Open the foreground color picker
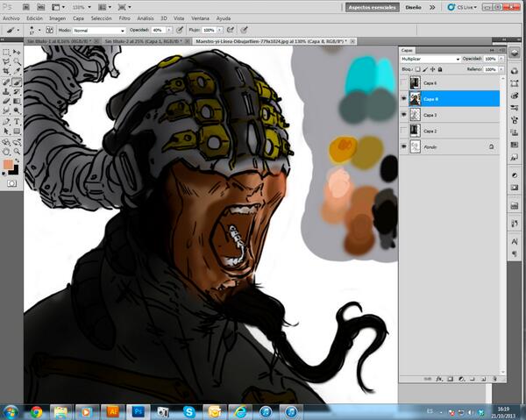This screenshot has width=526, height=420. point(8,164)
